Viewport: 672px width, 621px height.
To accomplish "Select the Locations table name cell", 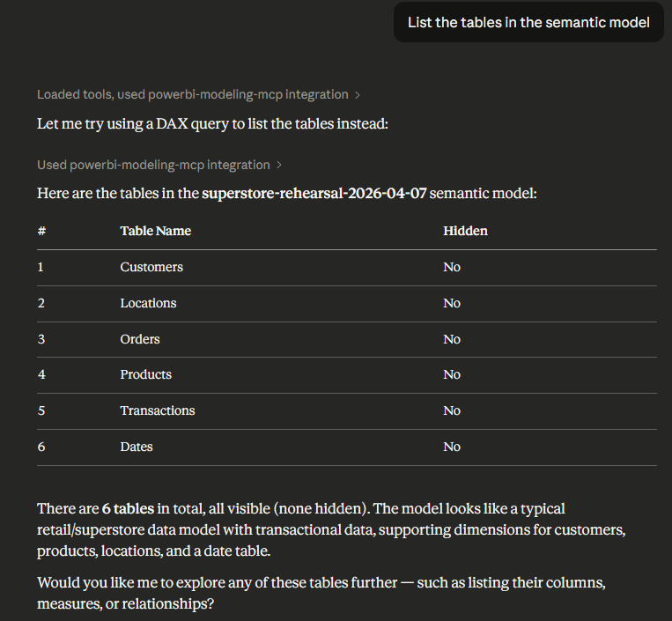I will click(148, 303).
